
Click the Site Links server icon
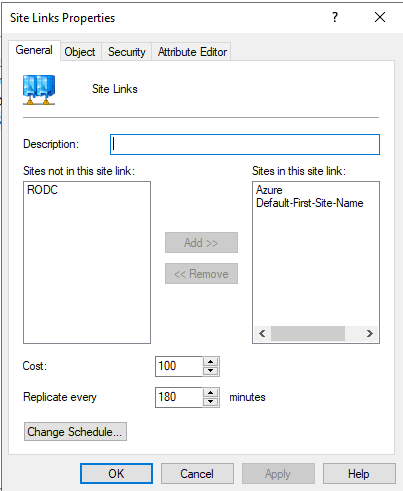[x=39, y=89]
